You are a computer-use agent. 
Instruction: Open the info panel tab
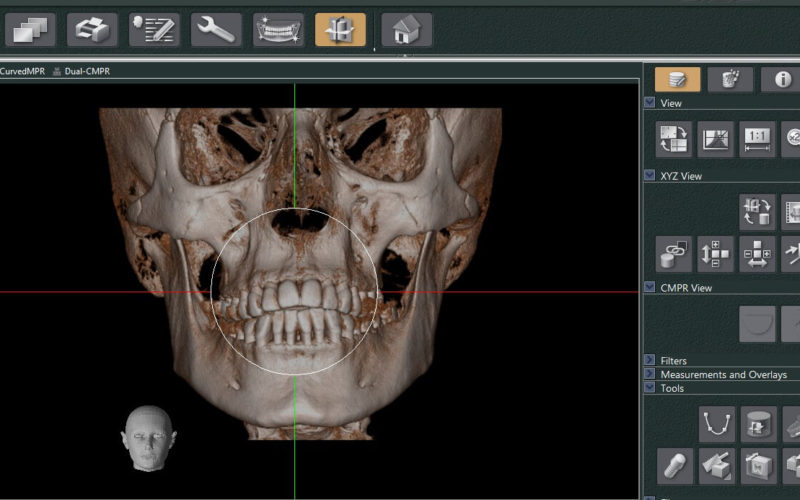click(x=782, y=80)
